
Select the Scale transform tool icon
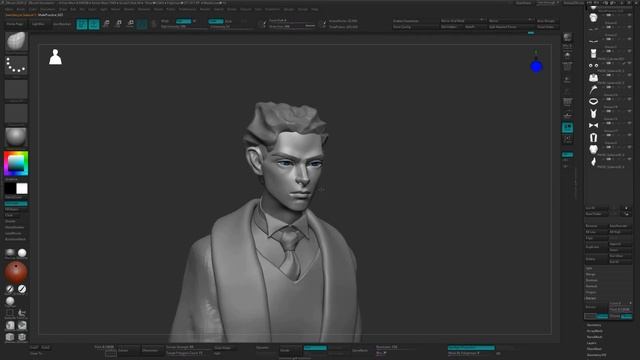point(118,24)
